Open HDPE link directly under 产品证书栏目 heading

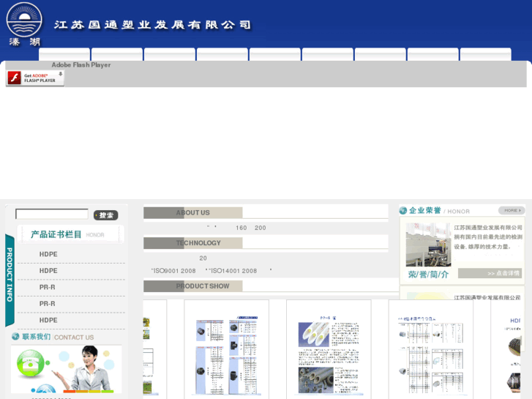pyautogui.click(x=48, y=254)
